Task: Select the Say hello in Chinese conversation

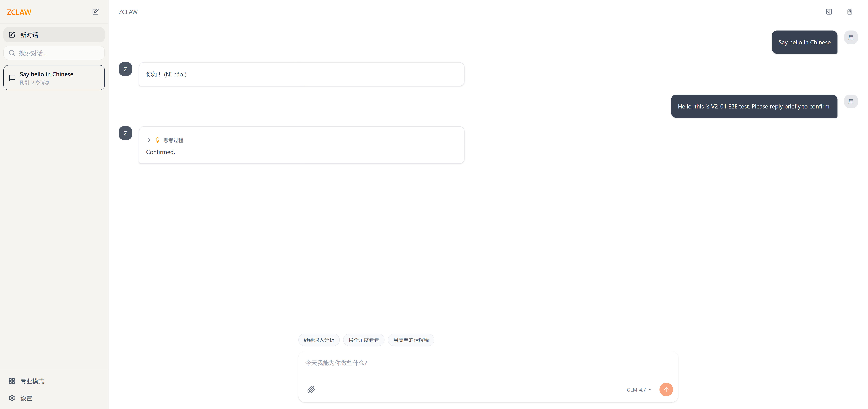Action: [x=54, y=77]
